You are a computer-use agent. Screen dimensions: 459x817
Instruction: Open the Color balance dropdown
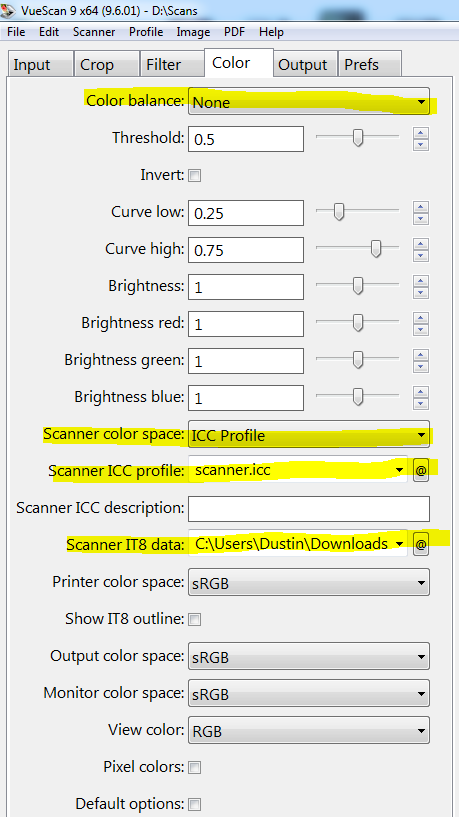coord(309,102)
